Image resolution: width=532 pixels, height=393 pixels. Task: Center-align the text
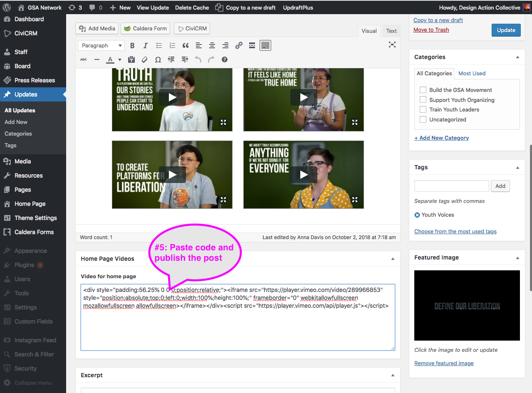click(x=212, y=45)
